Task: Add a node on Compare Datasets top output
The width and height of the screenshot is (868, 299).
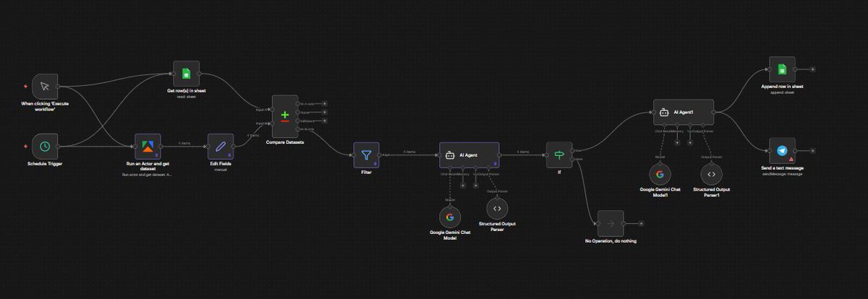Action: point(325,104)
